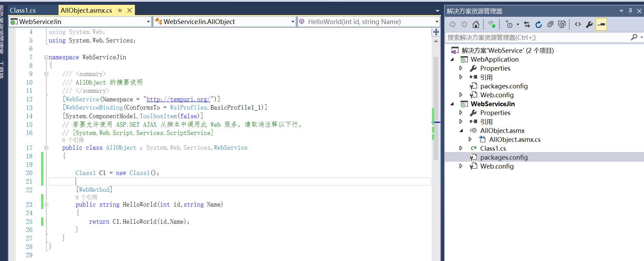
Task: Collapse the namespace WebServiceJin code block
Action: [46, 57]
